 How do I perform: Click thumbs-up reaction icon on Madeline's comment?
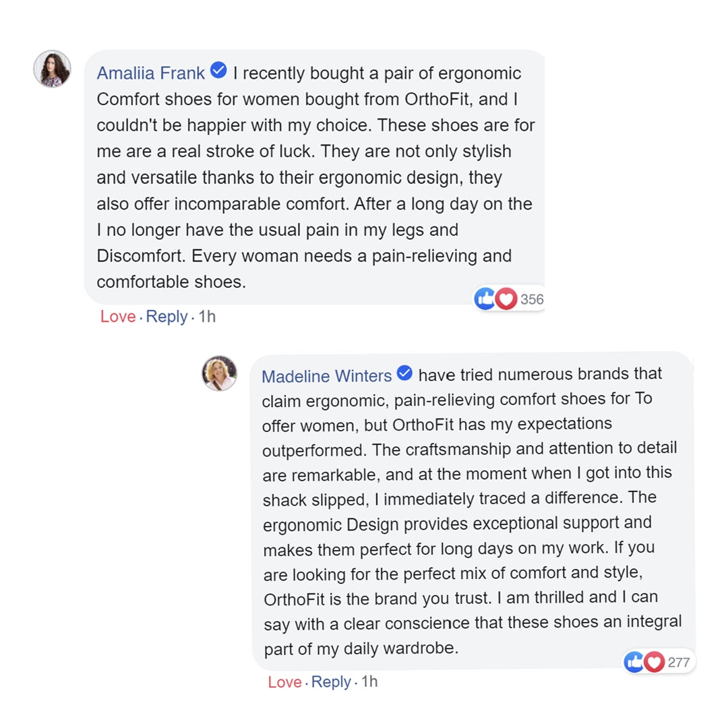[x=634, y=662]
